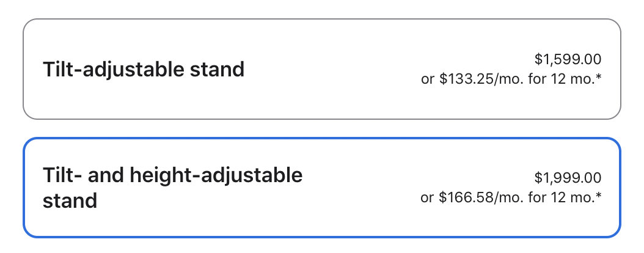644x253 pixels.
Task: Choose the stand priced at $1,999.00
Action: point(322,188)
